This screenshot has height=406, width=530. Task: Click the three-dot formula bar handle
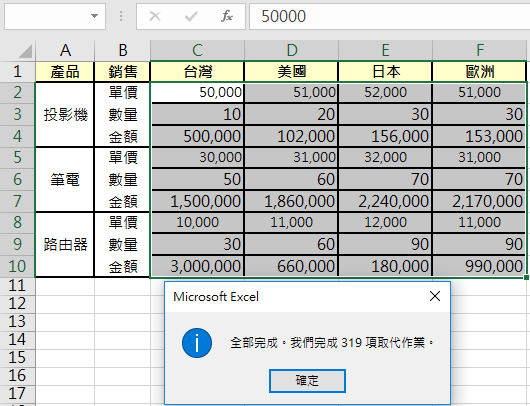pyautogui.click(x=121, y=16)
